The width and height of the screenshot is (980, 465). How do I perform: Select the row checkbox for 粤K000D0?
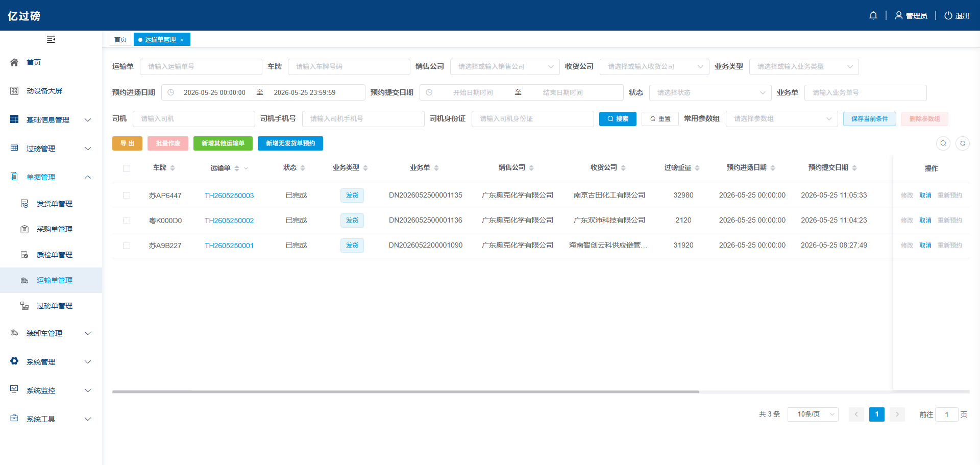coord(127,221)
